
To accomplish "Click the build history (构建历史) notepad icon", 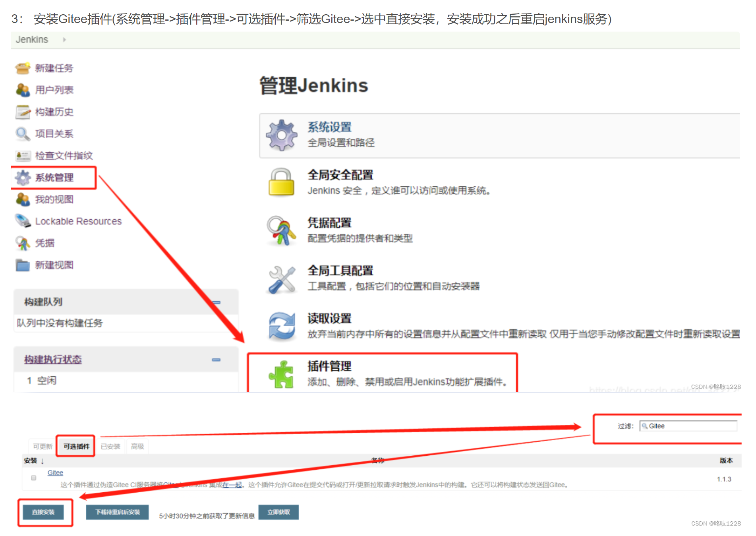I will [23, 112].
